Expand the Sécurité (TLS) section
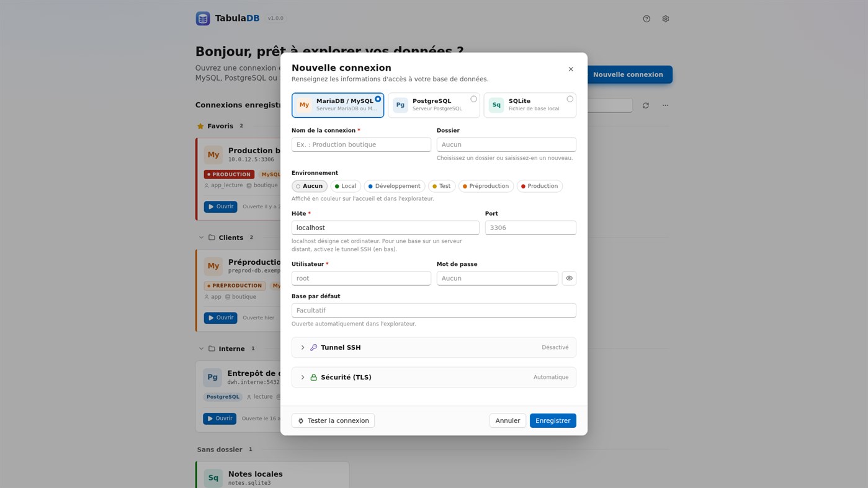868x488 pixels. [434, 378]
